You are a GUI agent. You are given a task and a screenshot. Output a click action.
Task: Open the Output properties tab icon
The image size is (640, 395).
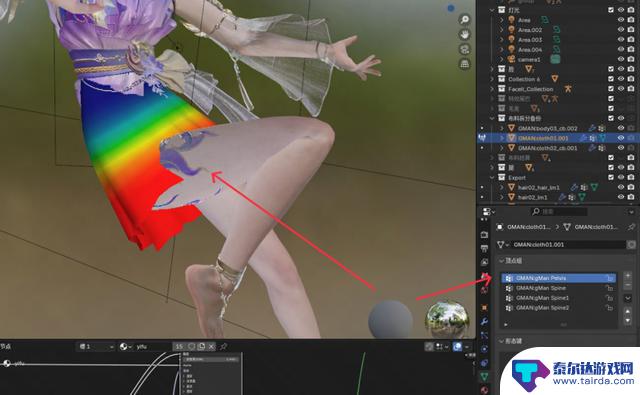click(x=484, y=249)
